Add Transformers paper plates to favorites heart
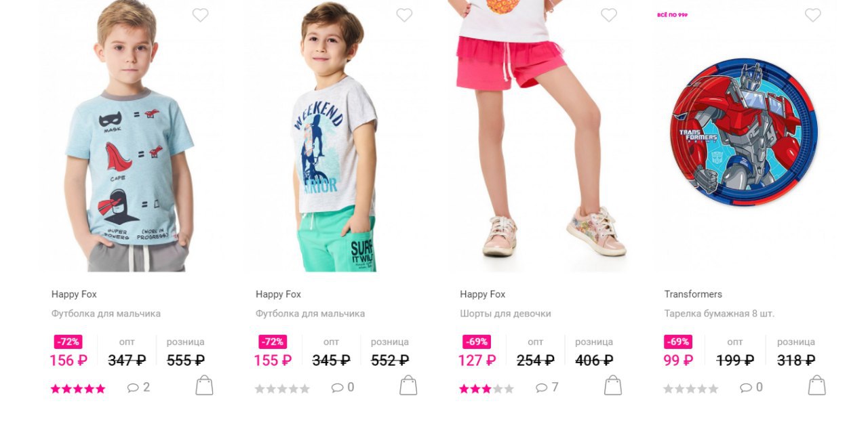 tap(813, 15)
